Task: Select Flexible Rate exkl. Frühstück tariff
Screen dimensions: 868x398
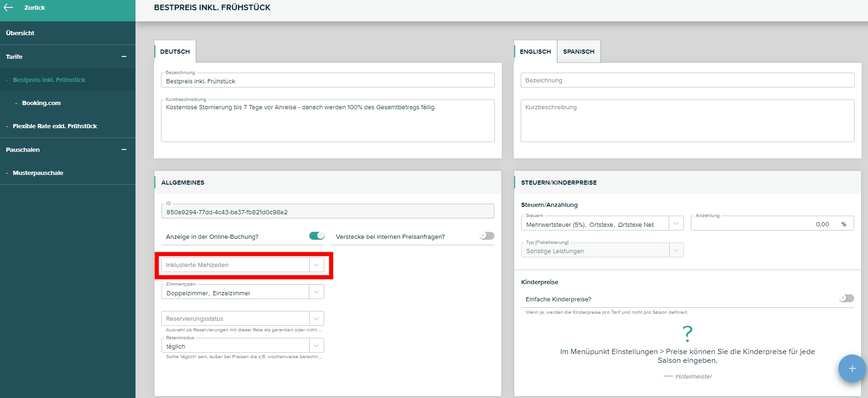Action: pos(55,126)
